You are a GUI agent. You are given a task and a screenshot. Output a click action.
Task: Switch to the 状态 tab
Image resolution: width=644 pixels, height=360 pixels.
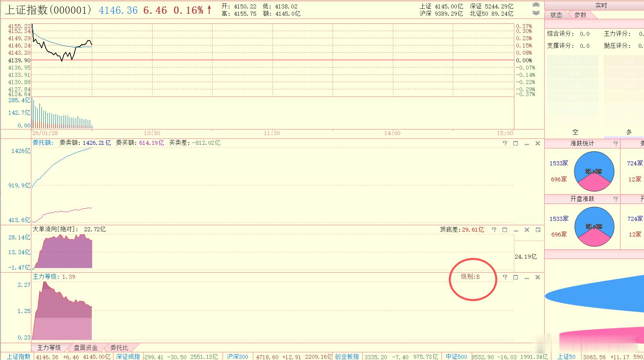(556, 15)
